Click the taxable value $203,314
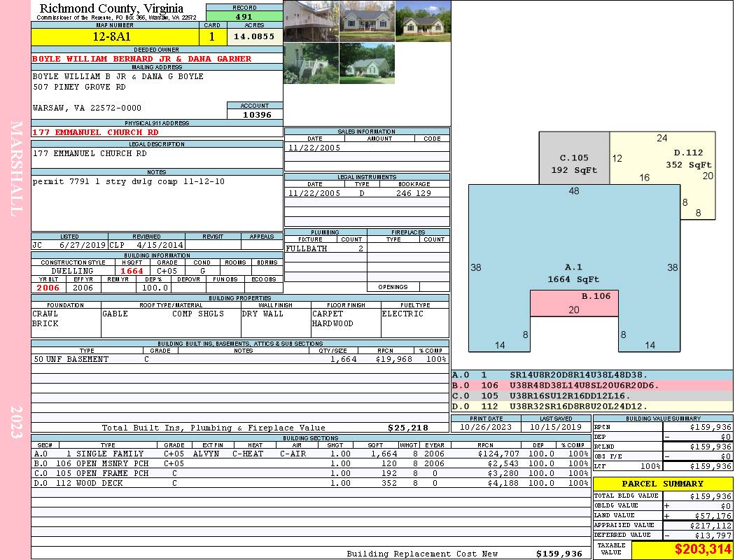The width and height of the screenshot is (735, 560). click(682, 549)
